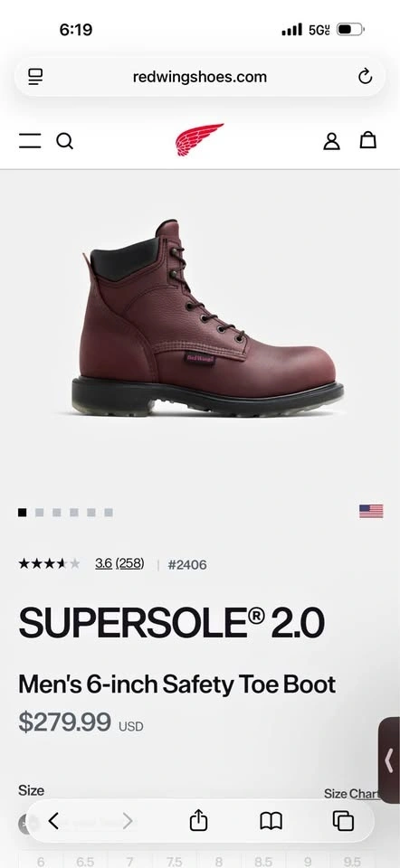
Task: Open the Size Chart link
Action: coord(352,793)
